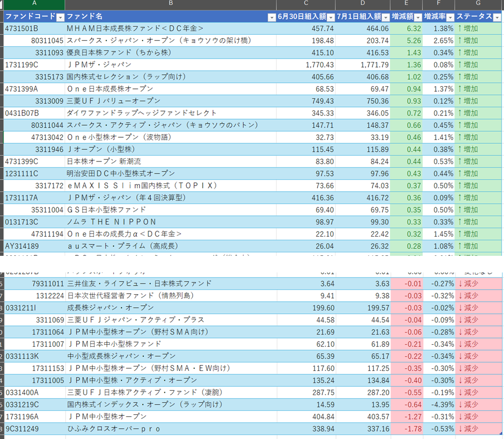The height and width of the screenshot is (439, 504).
Task: Click ↓減少 status in 9C311249 row
Action: [479, 429]
